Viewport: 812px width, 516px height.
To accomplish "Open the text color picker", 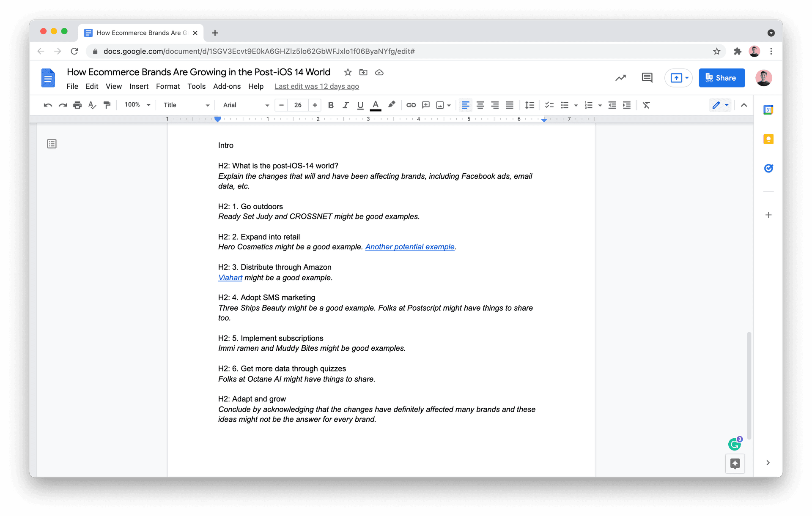I will point(376,105).
